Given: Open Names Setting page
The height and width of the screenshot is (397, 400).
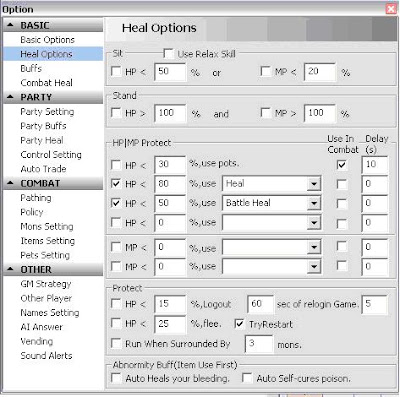Looking at the screenshot, I should coord(50,312).
